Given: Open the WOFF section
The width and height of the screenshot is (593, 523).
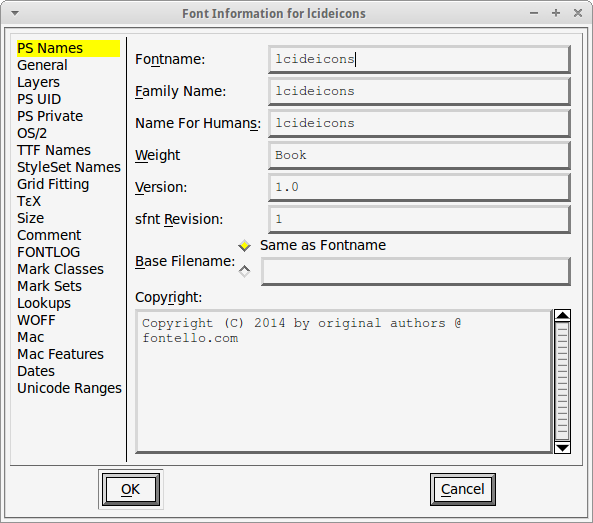Looking at the screenshot, I should coord(36,320).
